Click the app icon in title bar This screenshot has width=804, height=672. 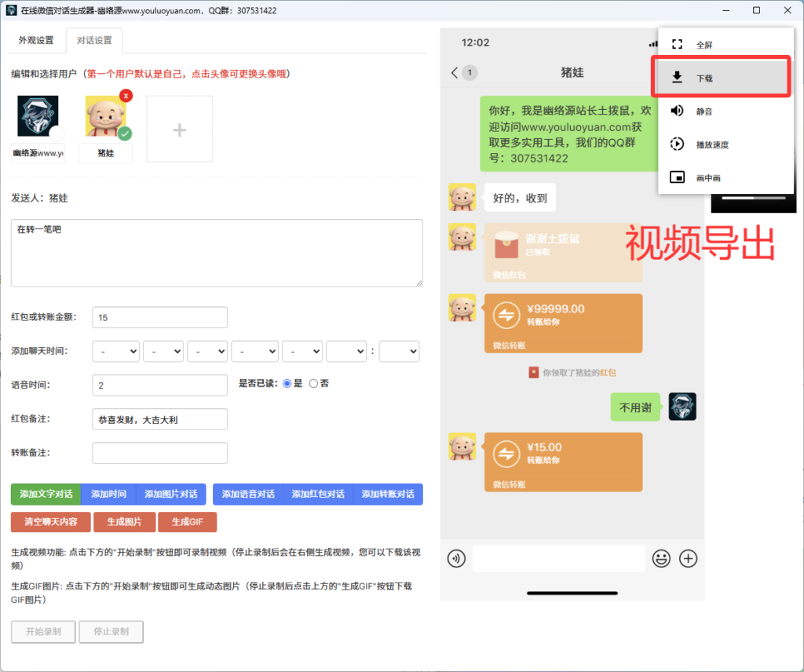tap(11, 10)
